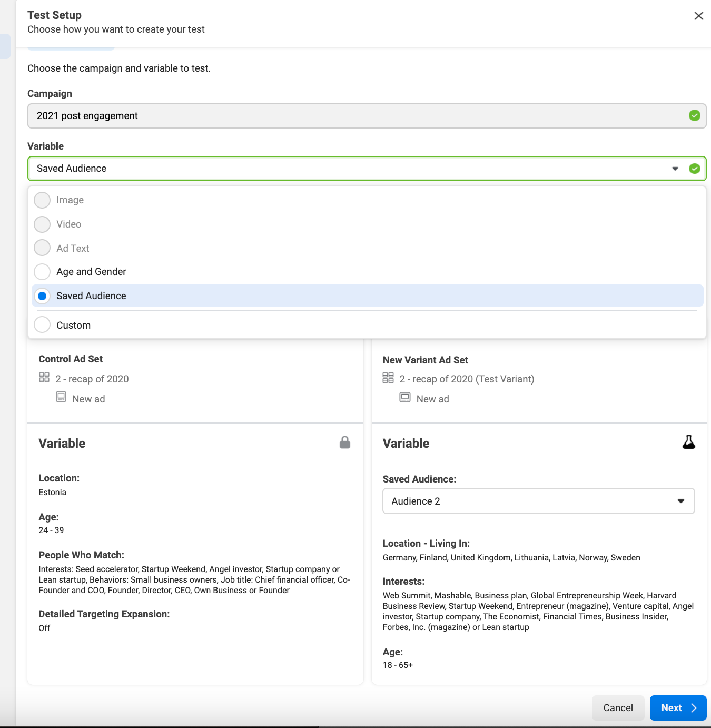This screenshot has width=711, height=728.
Task: Close the Test Setup dialog
Action: coord(699,16)
